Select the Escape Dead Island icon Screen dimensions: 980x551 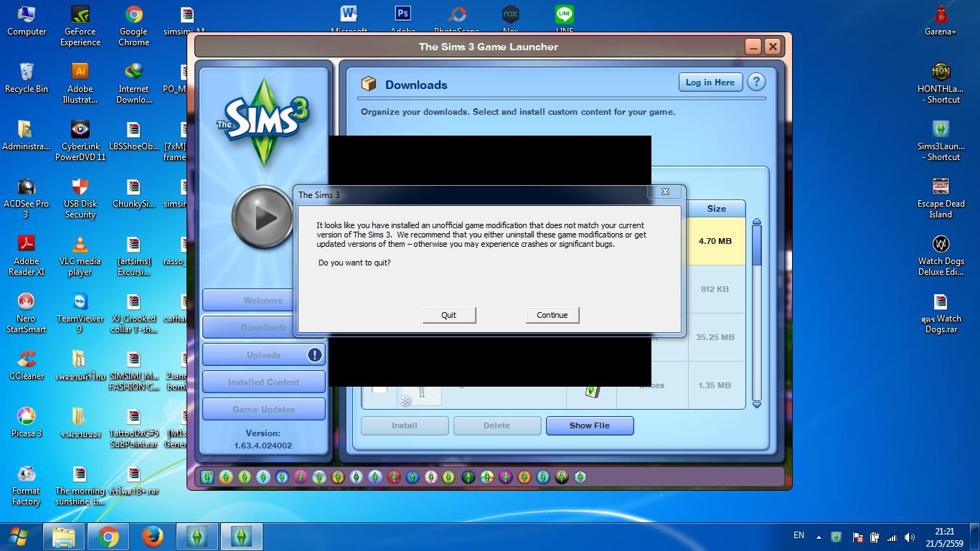click(941, 198)
